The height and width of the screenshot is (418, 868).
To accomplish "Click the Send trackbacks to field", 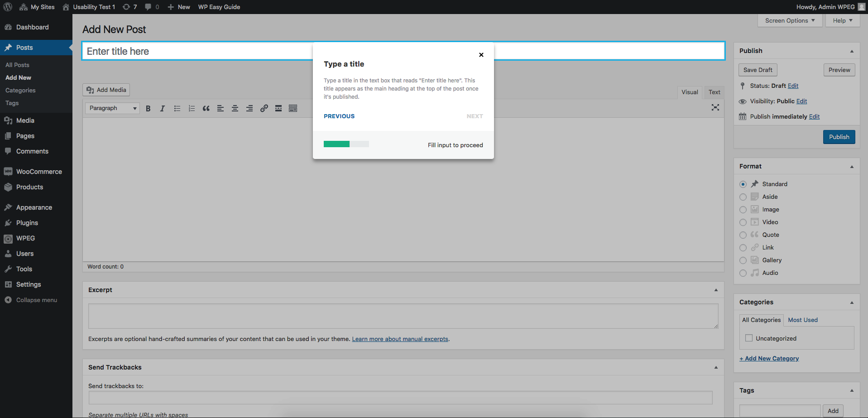I will coord(401,398).
